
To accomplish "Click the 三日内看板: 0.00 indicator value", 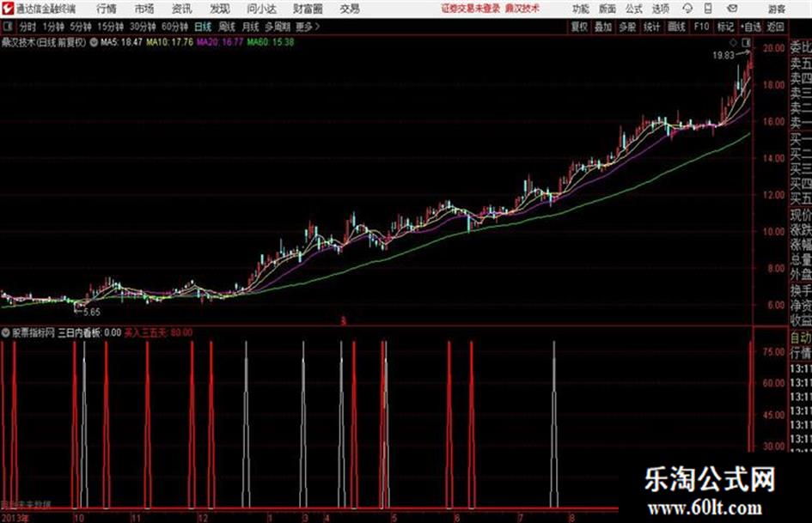I will click(x=89, y=332).
